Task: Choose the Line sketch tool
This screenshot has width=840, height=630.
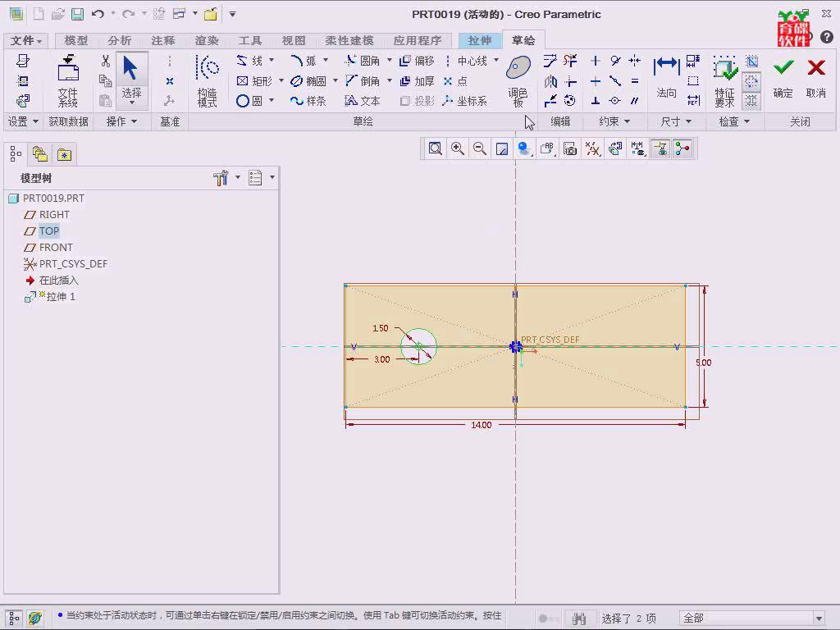Action: (250, 61)
